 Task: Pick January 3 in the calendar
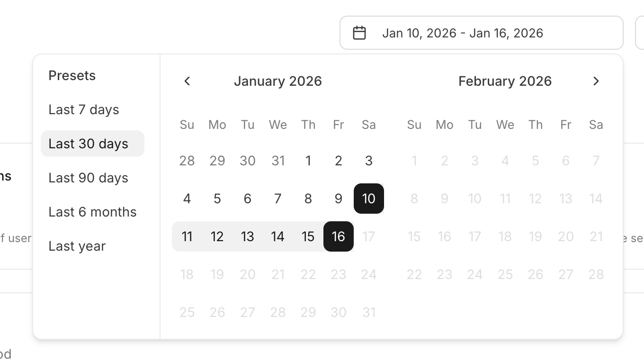368,161
